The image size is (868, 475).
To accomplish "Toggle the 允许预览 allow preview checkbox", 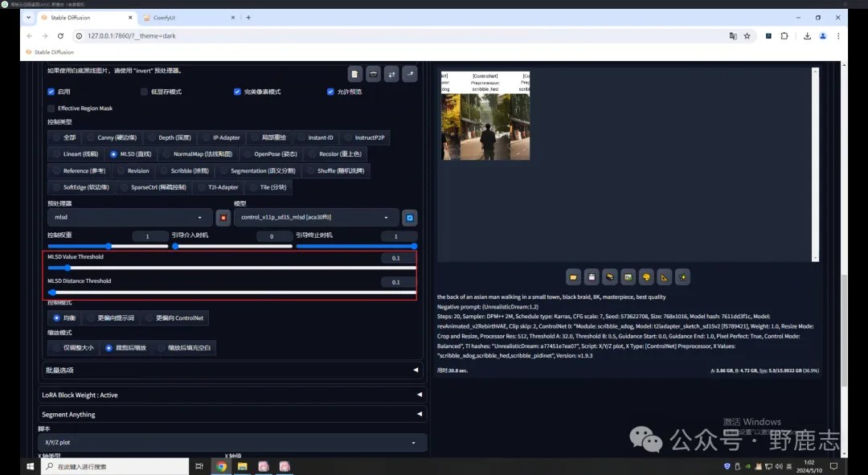I will pyautogui.click(x=330, y=92).
